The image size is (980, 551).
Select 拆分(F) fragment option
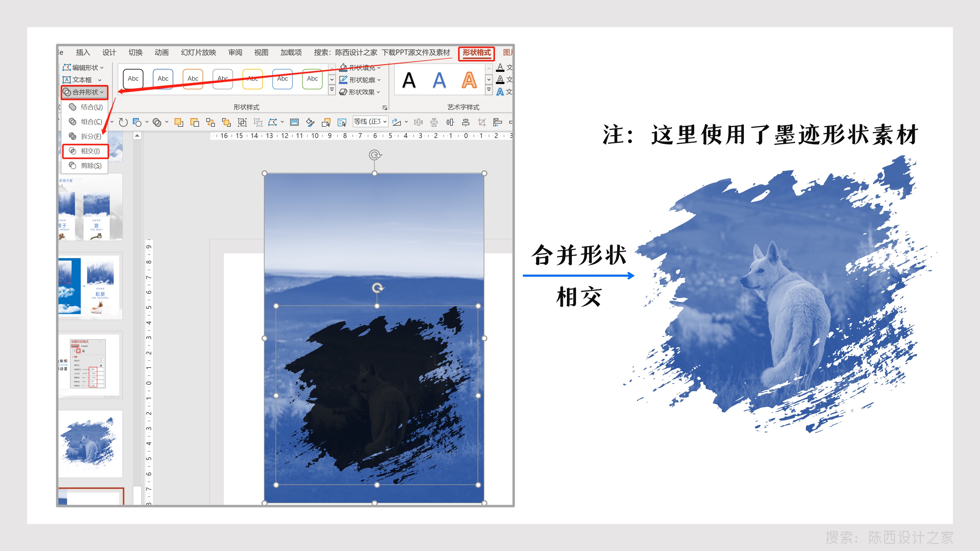coord(86,136)
